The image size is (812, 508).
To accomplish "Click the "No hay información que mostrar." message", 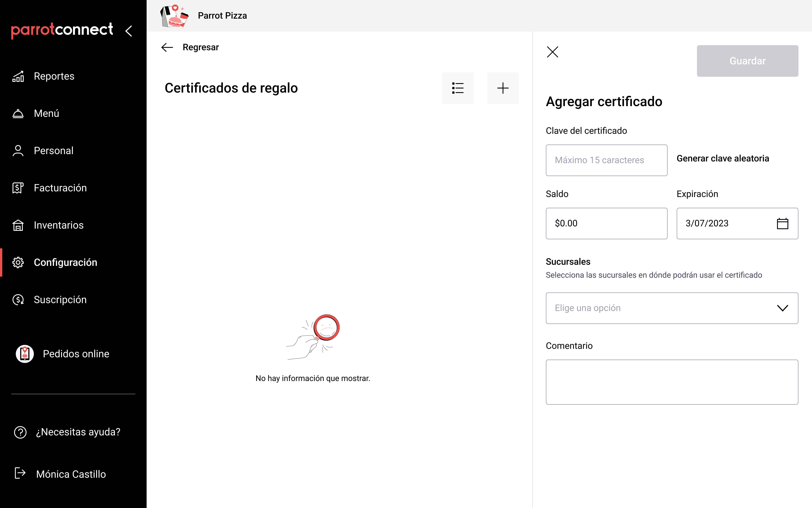I will click(313, 378).
